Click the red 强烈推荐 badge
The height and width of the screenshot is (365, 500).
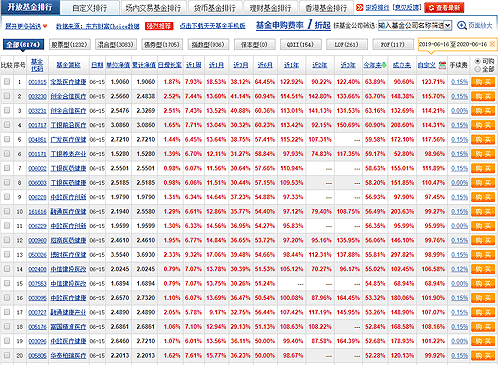(159, 26)
